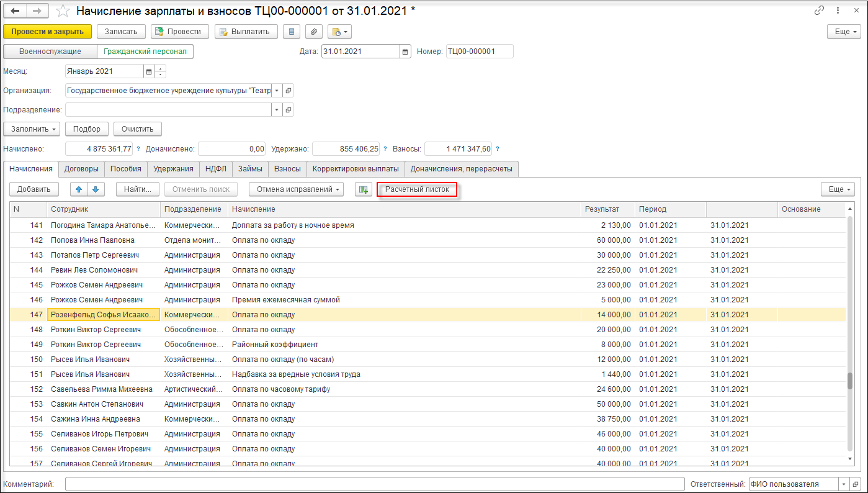868x493 pixels.
Task: Expand the Организация dropdown list
Action: (277, 91)
